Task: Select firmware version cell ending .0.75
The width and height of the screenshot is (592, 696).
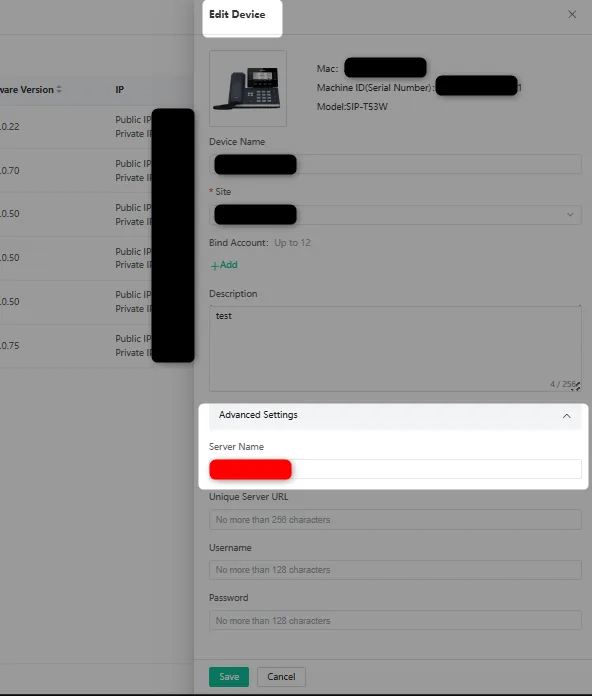Action: pos(10,346)
